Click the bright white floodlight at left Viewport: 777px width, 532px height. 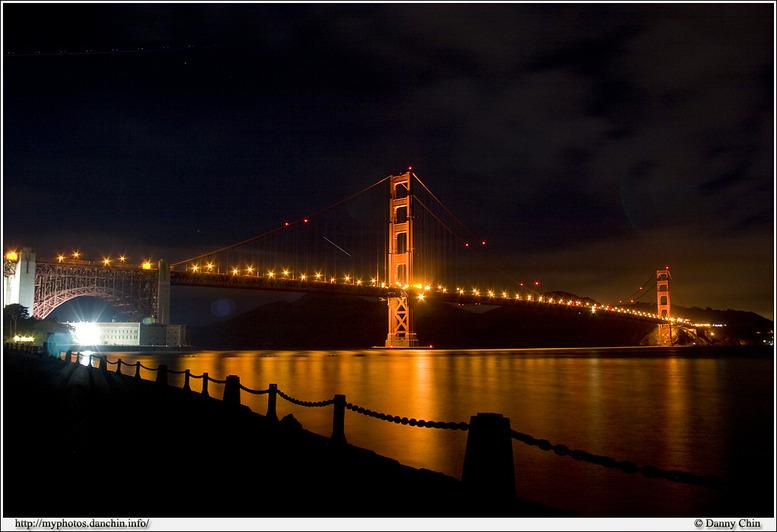[86, 332]
